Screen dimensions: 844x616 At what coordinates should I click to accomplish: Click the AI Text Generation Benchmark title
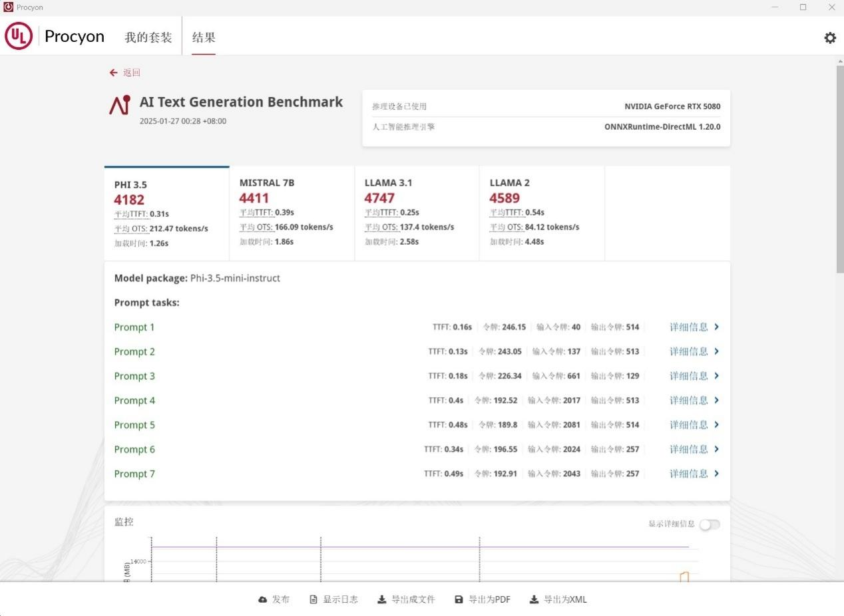(241, 102)
